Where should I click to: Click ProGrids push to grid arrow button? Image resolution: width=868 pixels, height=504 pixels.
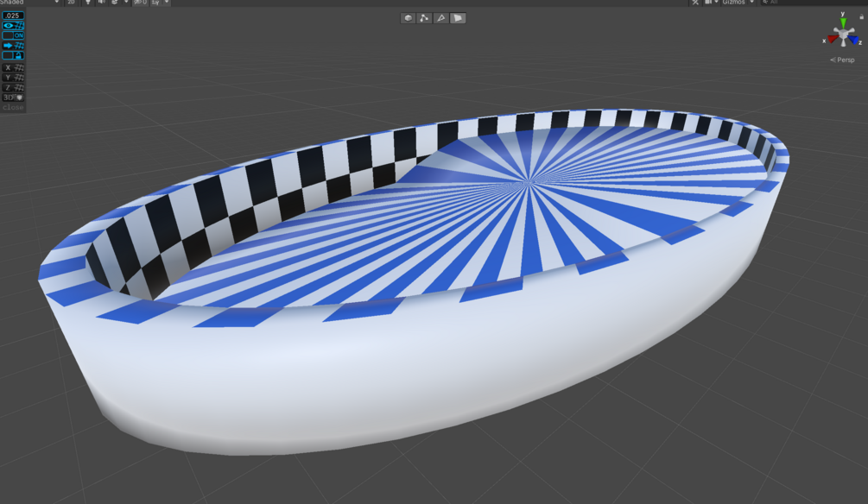coord(13,46)
